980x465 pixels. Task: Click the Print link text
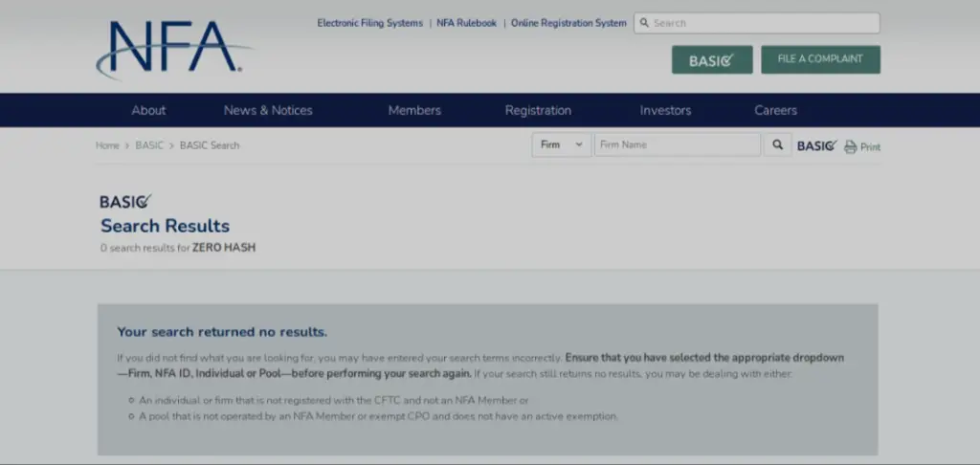tap(870, 147)
